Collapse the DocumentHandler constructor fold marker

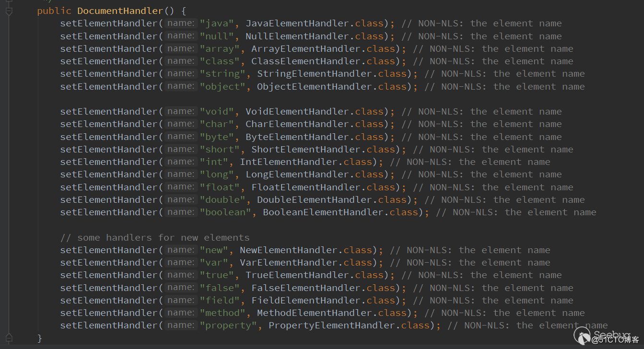(x=9, y=11)
